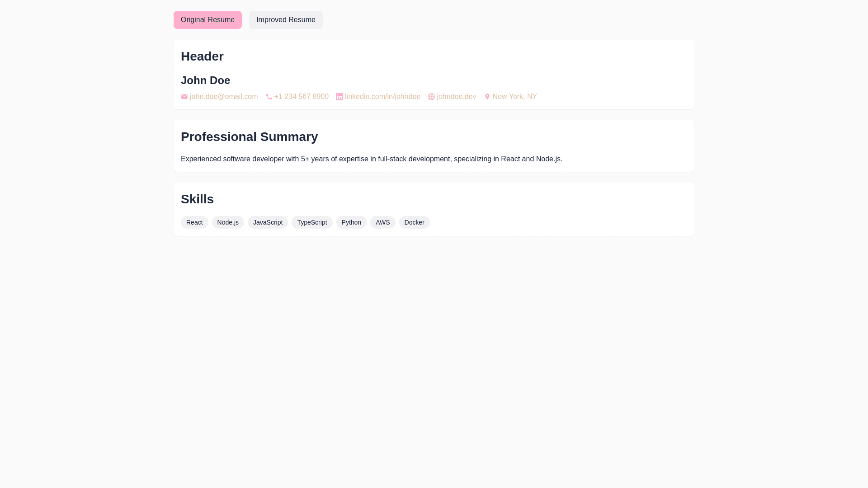Viewport: 868px width, 488px height.
Task: Click the LinkedIn logo icon
Action: 340,97
